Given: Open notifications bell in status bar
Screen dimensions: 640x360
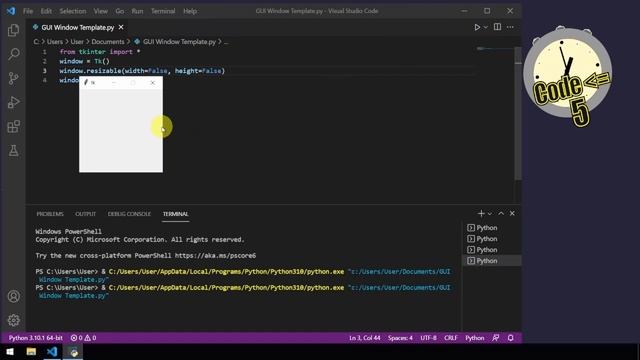Looking at the screenshot, I should [x=510, y=338].
